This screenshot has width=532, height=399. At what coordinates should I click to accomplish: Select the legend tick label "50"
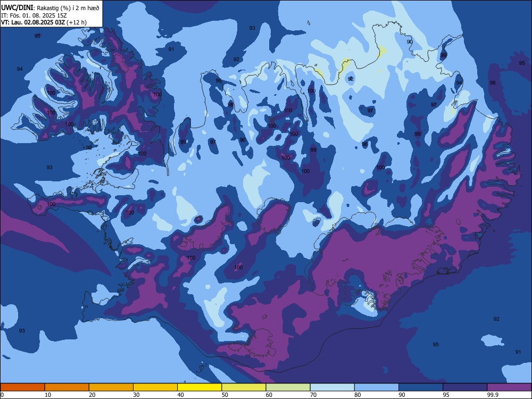coord(225,395)
